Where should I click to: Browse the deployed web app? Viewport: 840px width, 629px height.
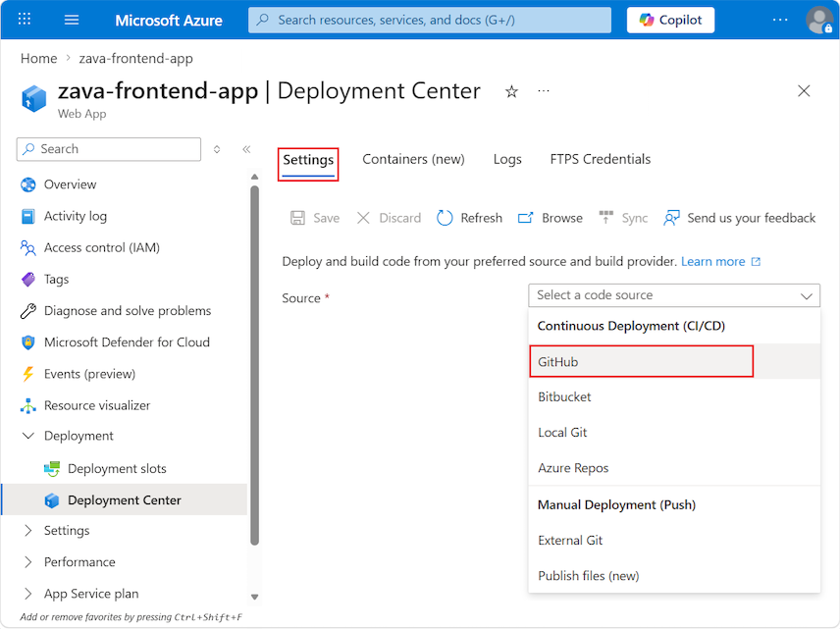(x=550, y=217)
